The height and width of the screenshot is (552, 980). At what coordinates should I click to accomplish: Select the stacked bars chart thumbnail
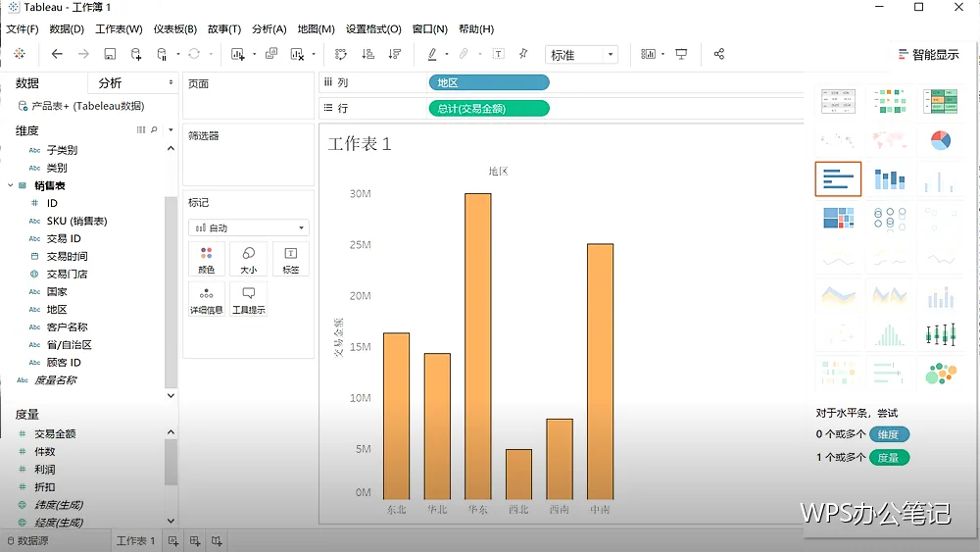click(x=890, y=178)
